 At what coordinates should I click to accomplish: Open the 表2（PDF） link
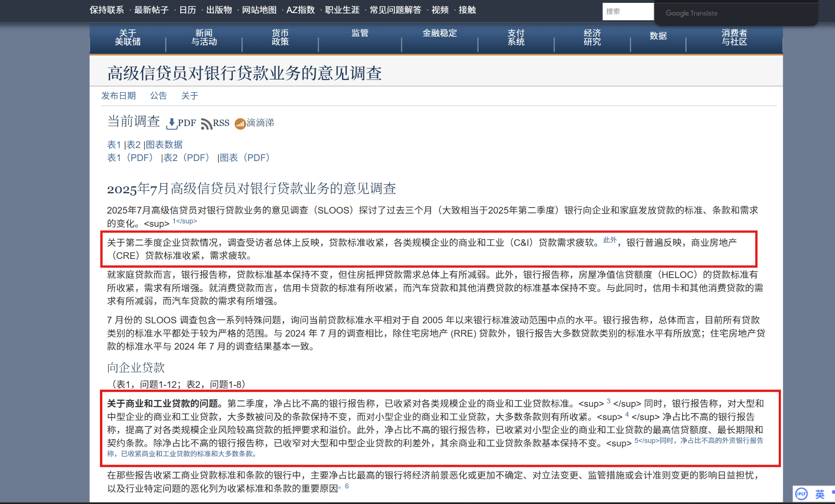pyautogui.click(x=186, y=158)
